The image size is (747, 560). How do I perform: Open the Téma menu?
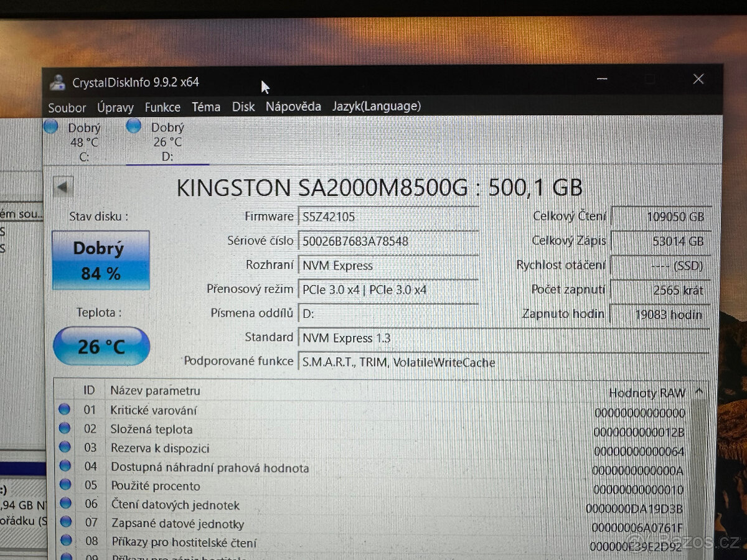pos(206,107)
